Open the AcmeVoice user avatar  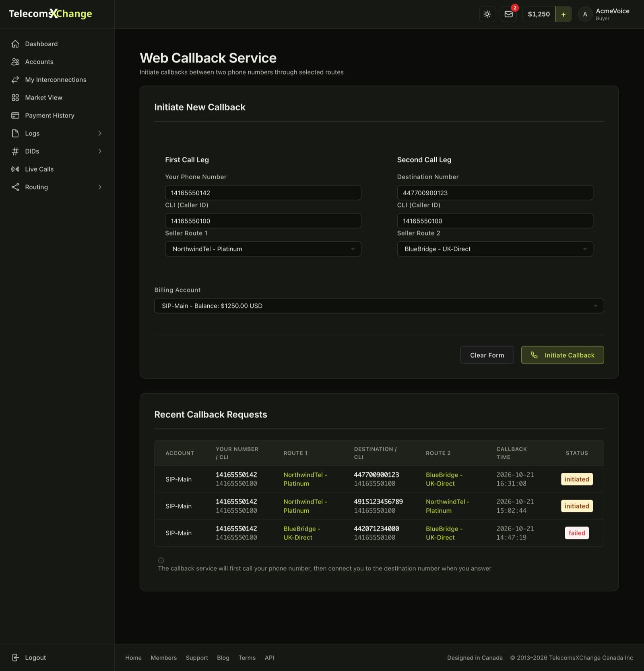tap(585, 14)
